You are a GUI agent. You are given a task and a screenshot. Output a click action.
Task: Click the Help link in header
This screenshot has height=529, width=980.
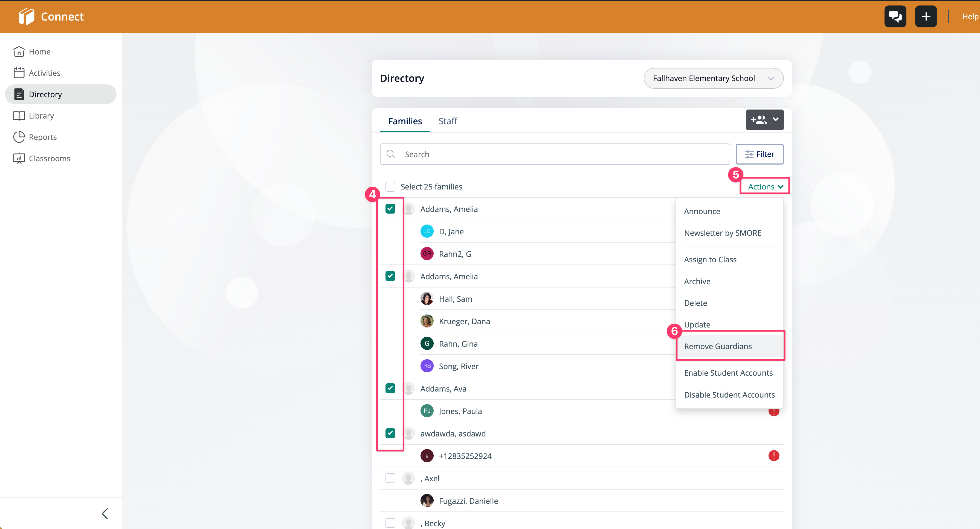[970, 16]
